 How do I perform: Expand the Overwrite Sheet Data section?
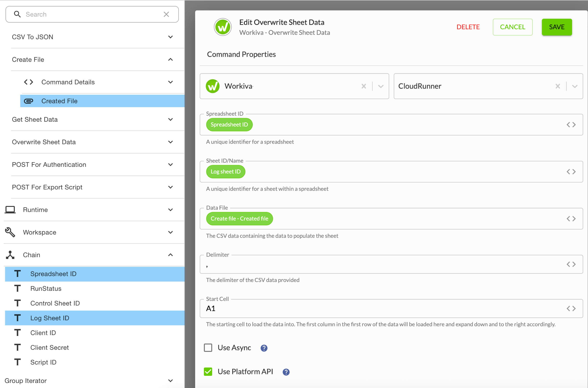coord(170,142)
